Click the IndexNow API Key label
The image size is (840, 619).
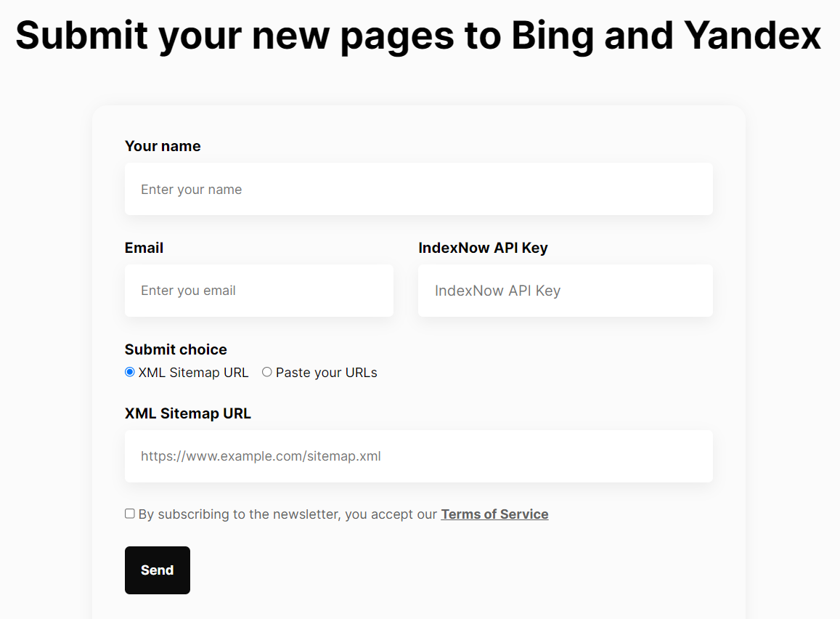click(x=483, y=248)
